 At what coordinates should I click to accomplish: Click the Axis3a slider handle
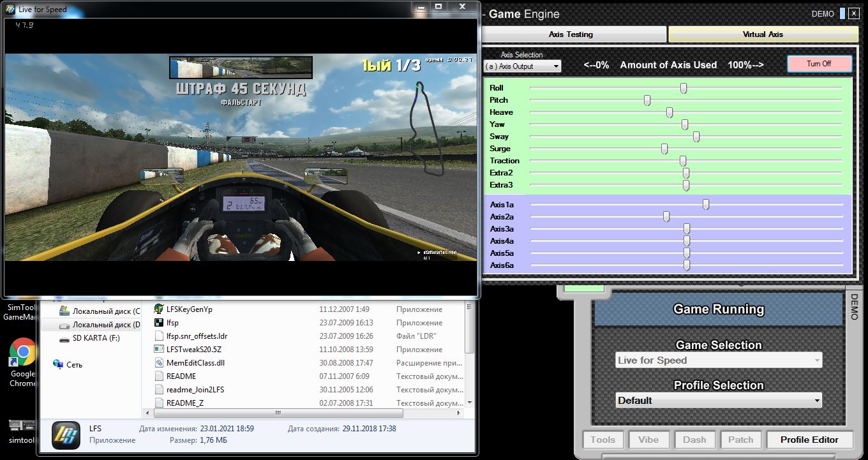click(686, 228)
